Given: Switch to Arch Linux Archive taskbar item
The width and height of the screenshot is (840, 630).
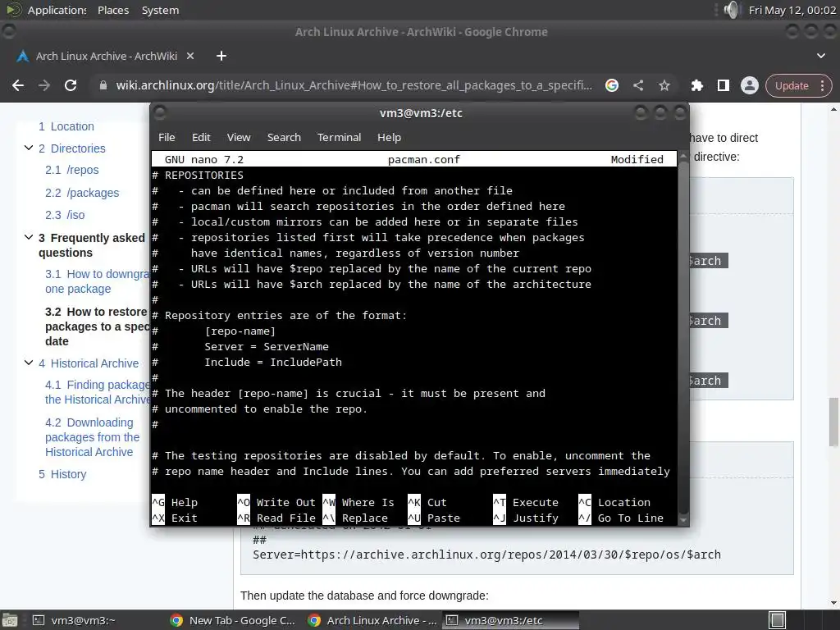Looking at the screenshot, I should pyautogui.click(x=373, y=620).
